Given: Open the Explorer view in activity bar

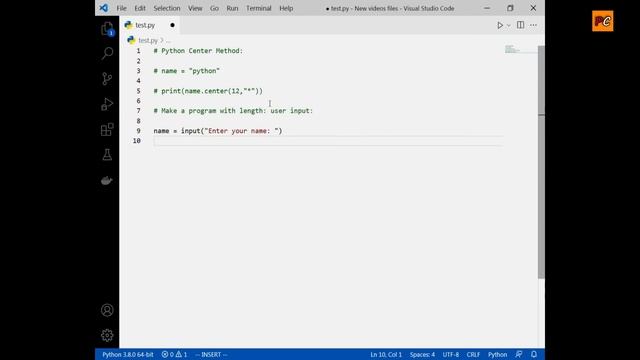Looking at the screenshot, I should point(107,28).
